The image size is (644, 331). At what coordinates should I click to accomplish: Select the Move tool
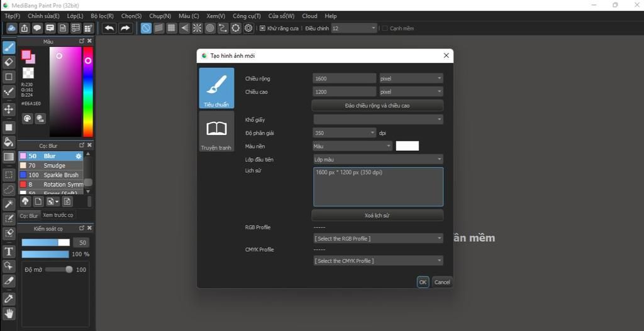coord(9,109)
